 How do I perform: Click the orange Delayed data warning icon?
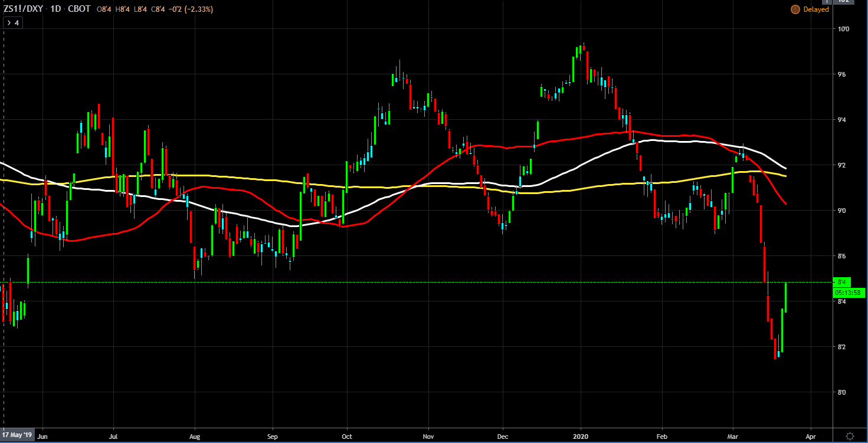794,9
